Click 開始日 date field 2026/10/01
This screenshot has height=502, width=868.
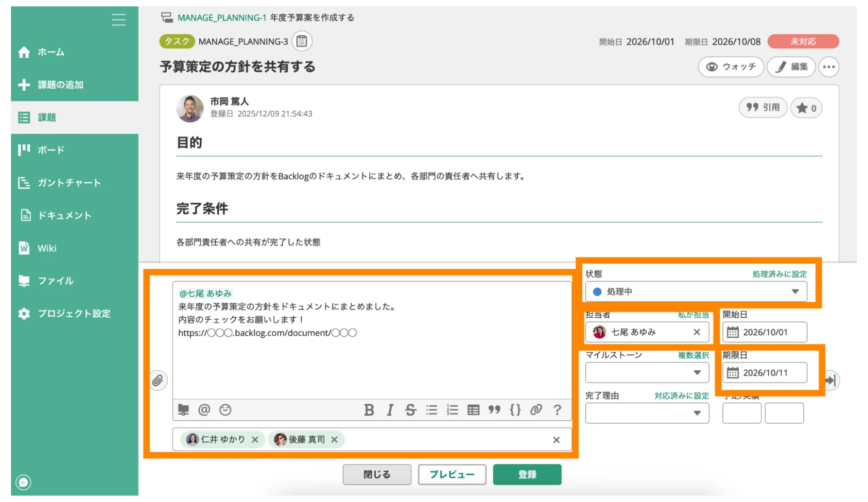765,332
